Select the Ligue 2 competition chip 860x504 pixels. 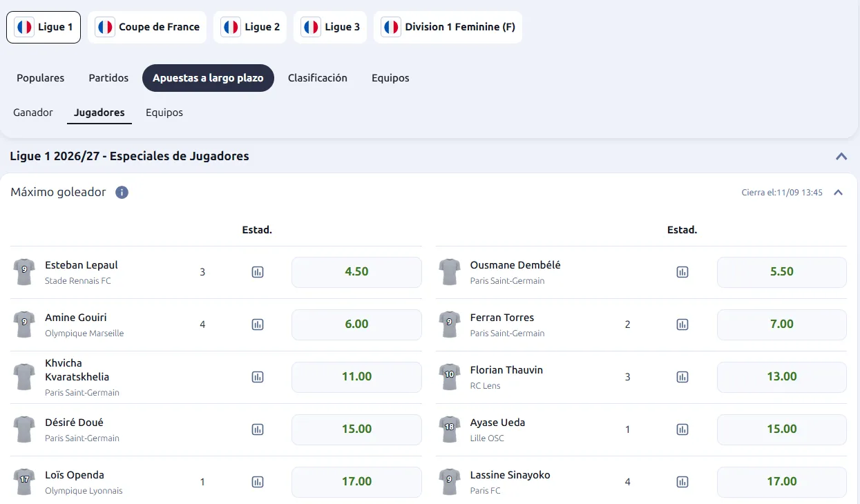coord(250,27)
